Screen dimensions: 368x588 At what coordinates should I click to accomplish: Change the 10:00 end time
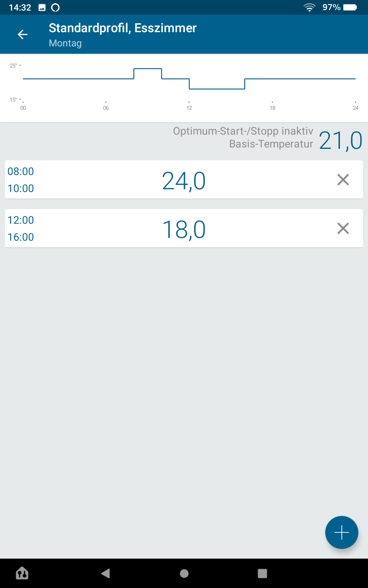21,188
